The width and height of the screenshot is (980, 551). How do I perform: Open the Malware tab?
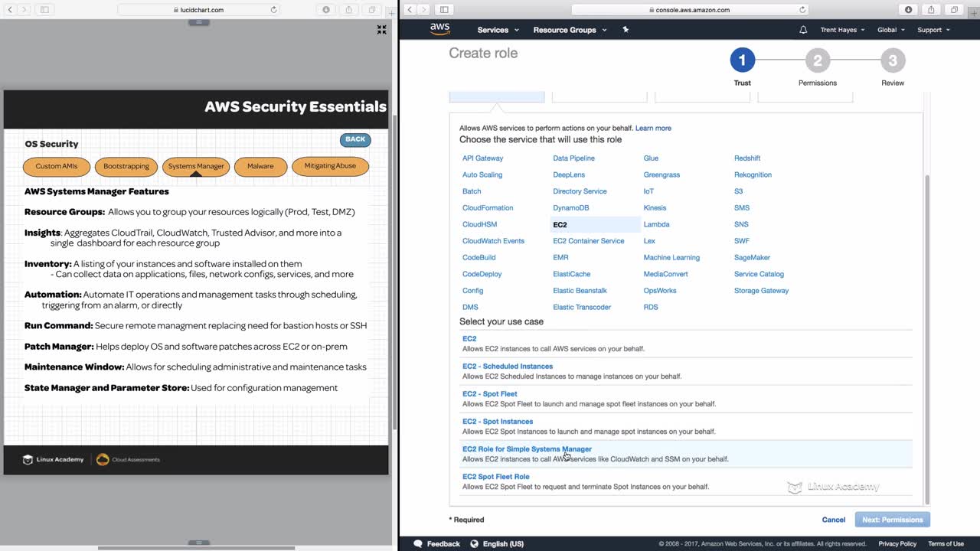pos(260,166)
